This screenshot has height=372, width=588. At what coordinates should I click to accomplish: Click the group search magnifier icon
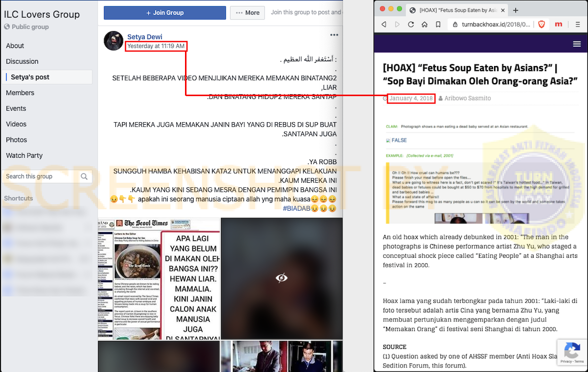[x=84, y=176]
